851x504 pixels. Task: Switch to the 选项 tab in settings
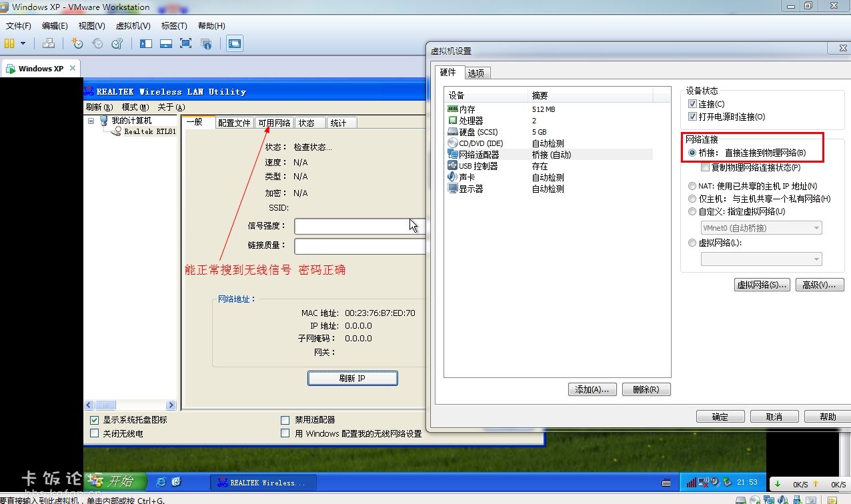476,73
